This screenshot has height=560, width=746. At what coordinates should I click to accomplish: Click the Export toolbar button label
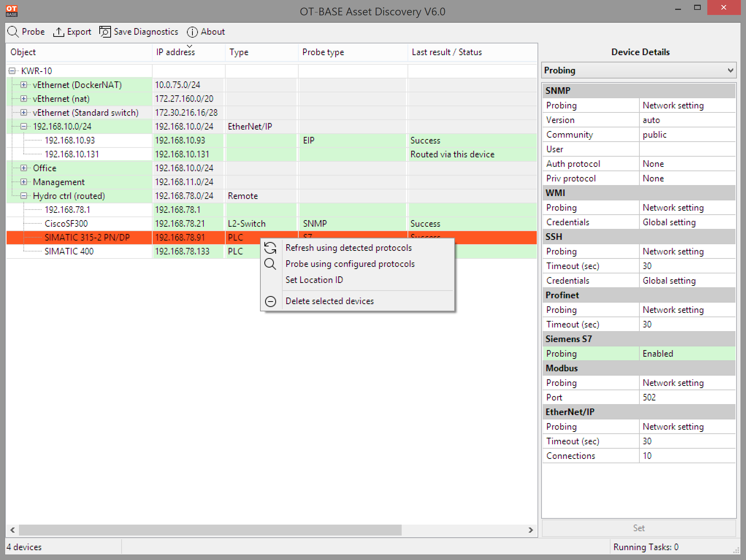79,32
